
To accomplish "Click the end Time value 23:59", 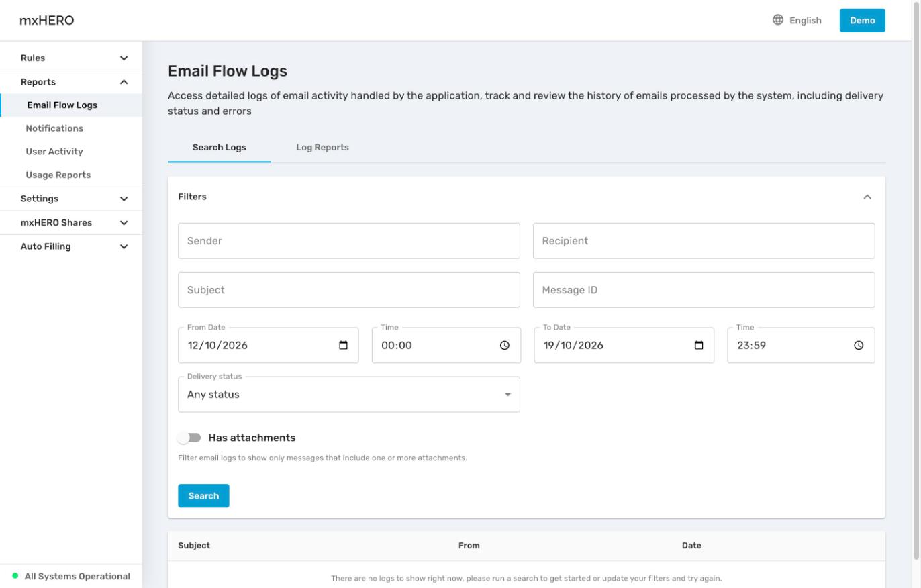I will click(752, 346).
